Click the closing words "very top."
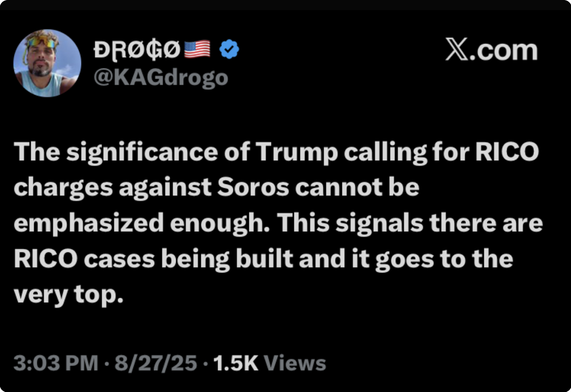 pyautogui.click(x=68, y=295)
